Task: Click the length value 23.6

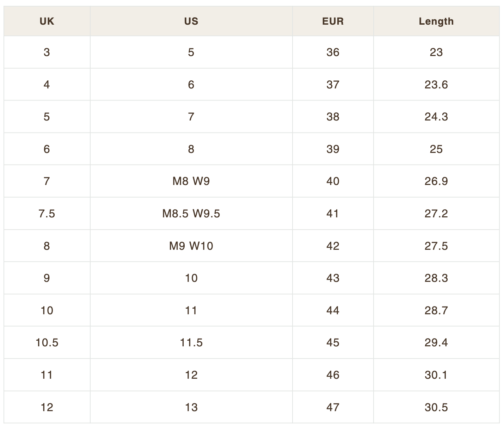Action: coord(436,85)
